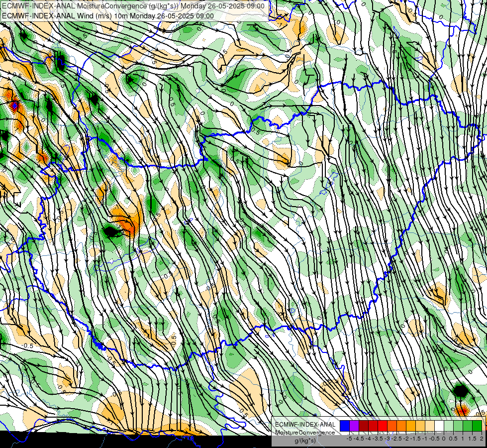The width and height of the screenshot is (487, 448).
Task: Click 'MoistureConvergence' label in the legend box
Action: [x=305, y=433]
